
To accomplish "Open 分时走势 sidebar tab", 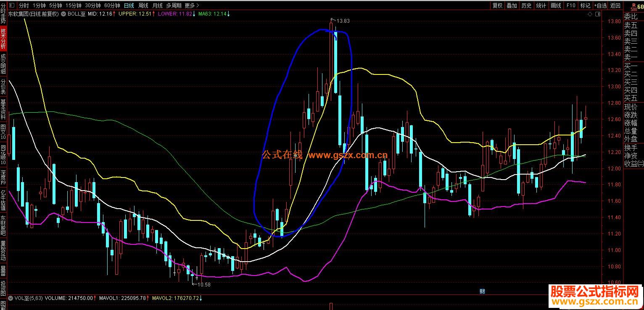I will (3, 13).
